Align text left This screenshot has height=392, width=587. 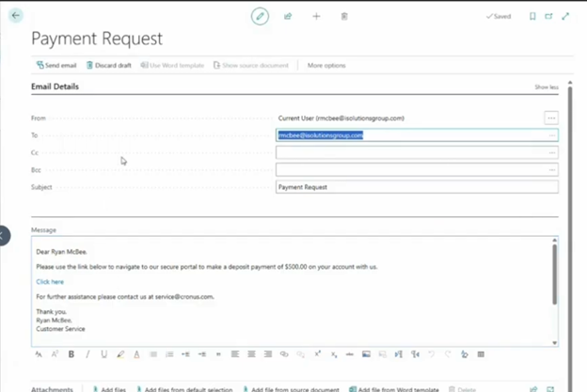235,354
